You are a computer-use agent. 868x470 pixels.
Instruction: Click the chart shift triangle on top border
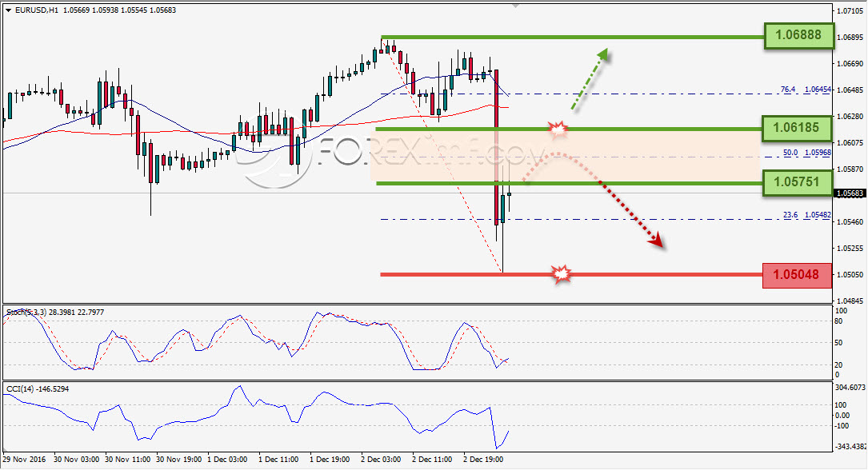(515, 6)
